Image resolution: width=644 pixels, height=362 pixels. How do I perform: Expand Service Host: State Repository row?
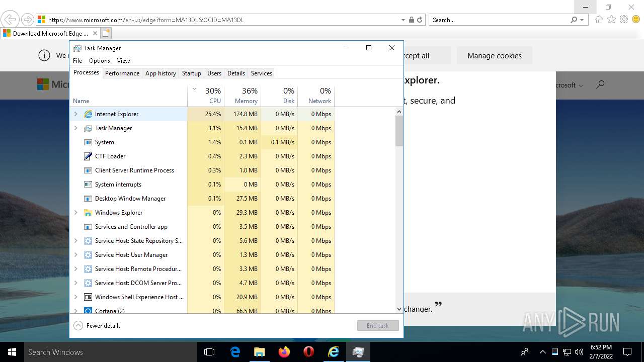click(76, 241)
